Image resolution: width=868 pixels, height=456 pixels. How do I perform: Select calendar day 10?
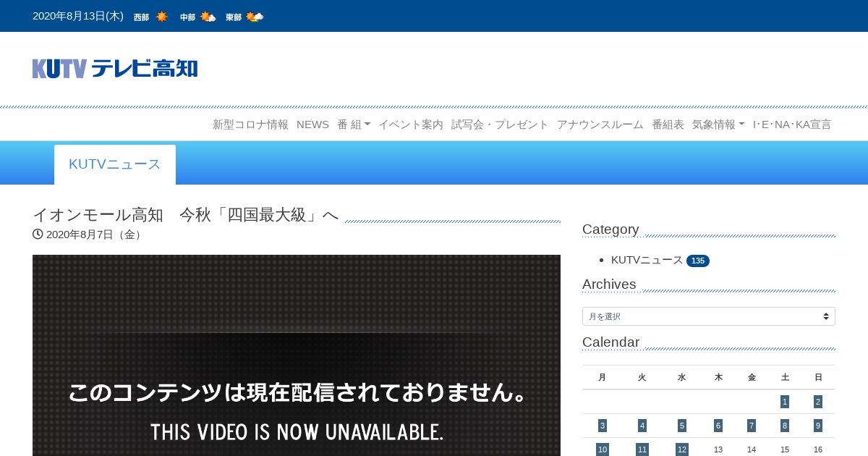click(x=603, y=449)
